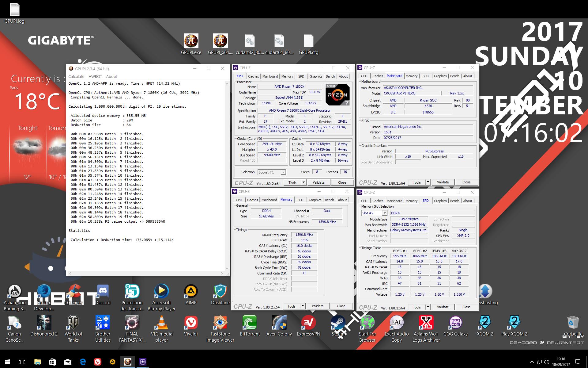Launch World of Tanks shortcut
The image size is (588, 368).
point(73,329)
